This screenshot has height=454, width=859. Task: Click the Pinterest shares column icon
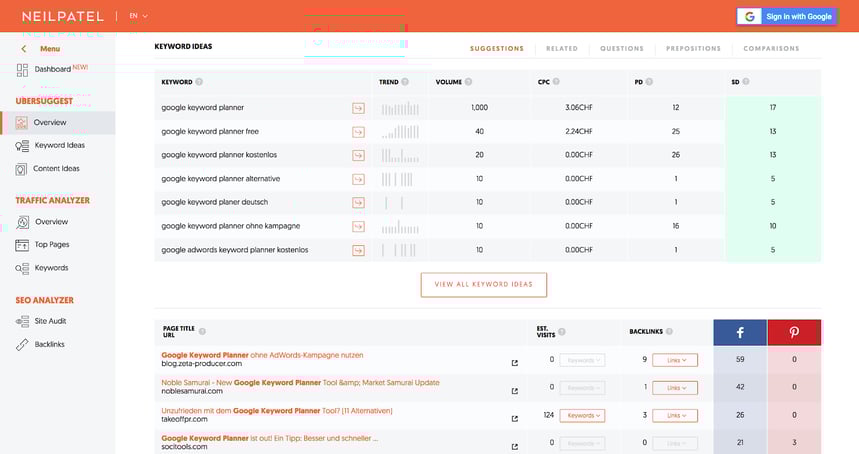pyautogui.click(x=794, y=332)
